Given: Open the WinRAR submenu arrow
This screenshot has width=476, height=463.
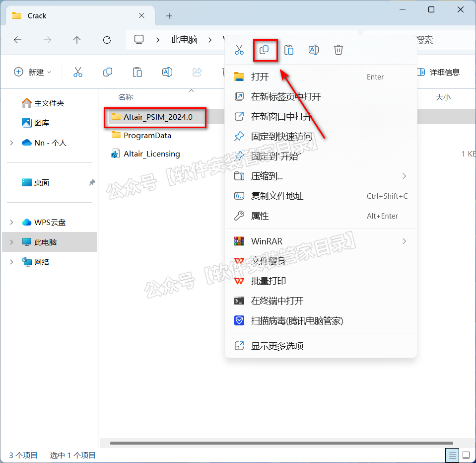Looking at the screenshot, I should point(404,241).
